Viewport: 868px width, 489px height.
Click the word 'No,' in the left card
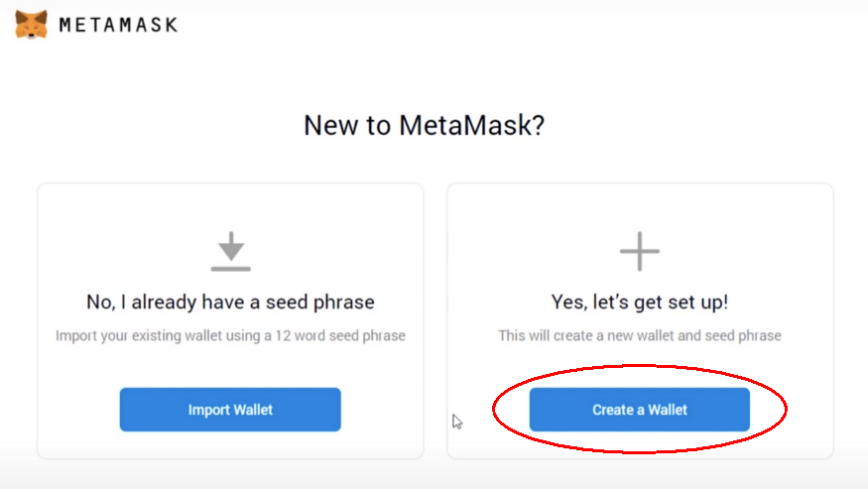click(100, 302)
